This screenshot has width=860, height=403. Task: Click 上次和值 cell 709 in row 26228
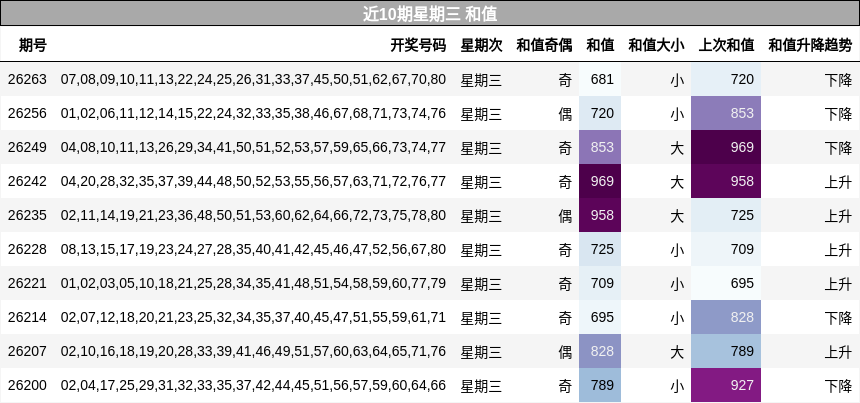[726, 249]
